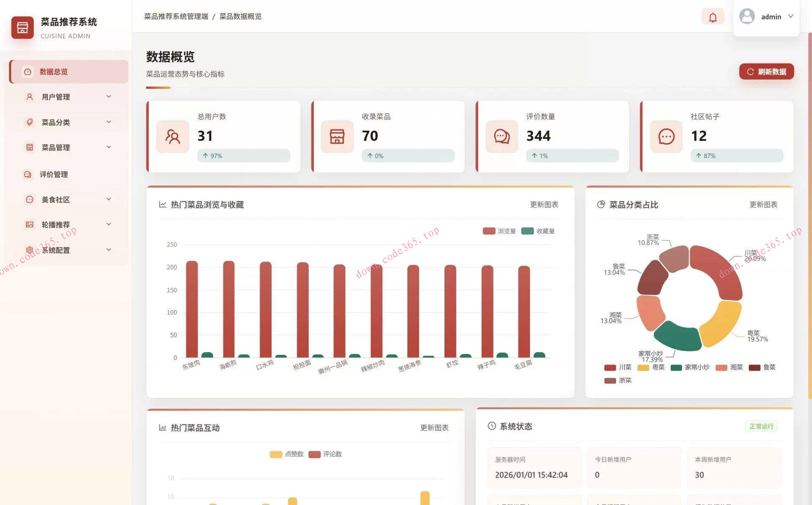This screenshot has width=812, height=505.
Task: Click the pie chart icon beside 菜品分类占比
Action: (601, 205)
